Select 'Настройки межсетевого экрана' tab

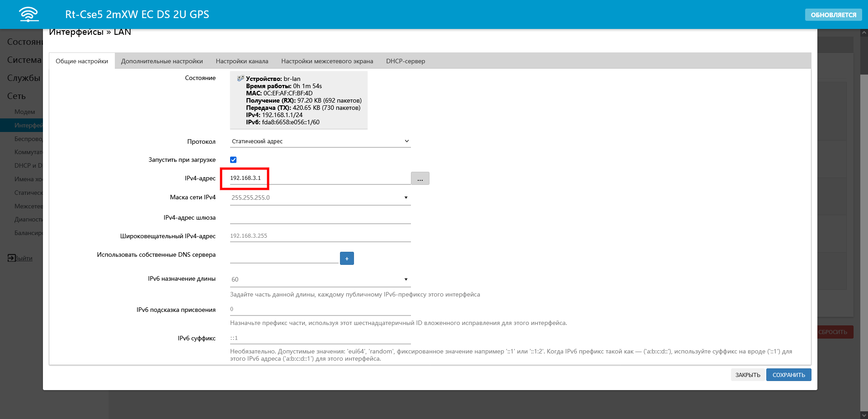[x=327, y=61]
